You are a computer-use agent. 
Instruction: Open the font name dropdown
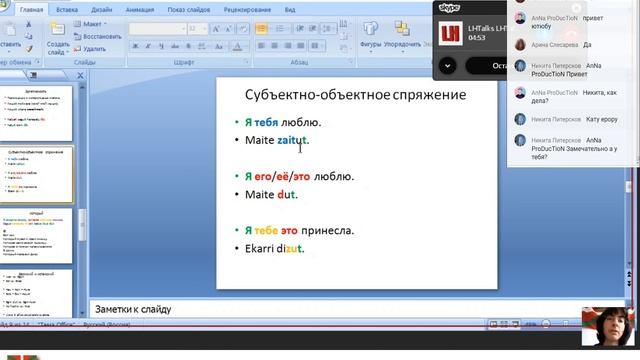point(183,29)
